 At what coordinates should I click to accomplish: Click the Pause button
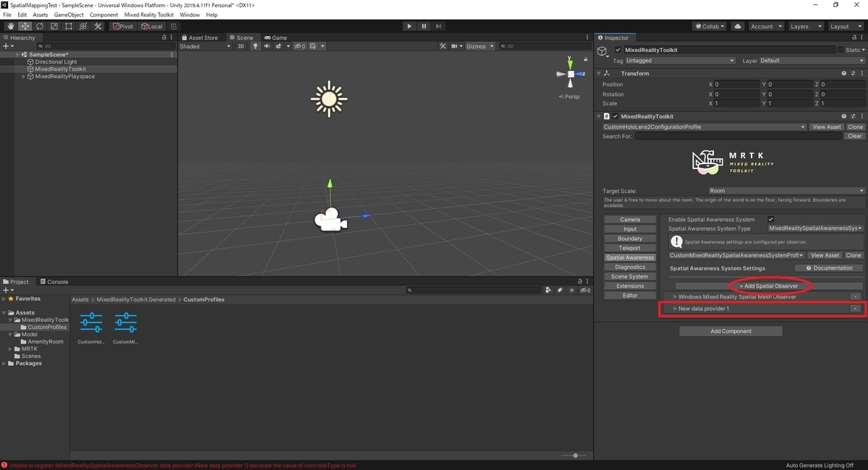(424, 26)
